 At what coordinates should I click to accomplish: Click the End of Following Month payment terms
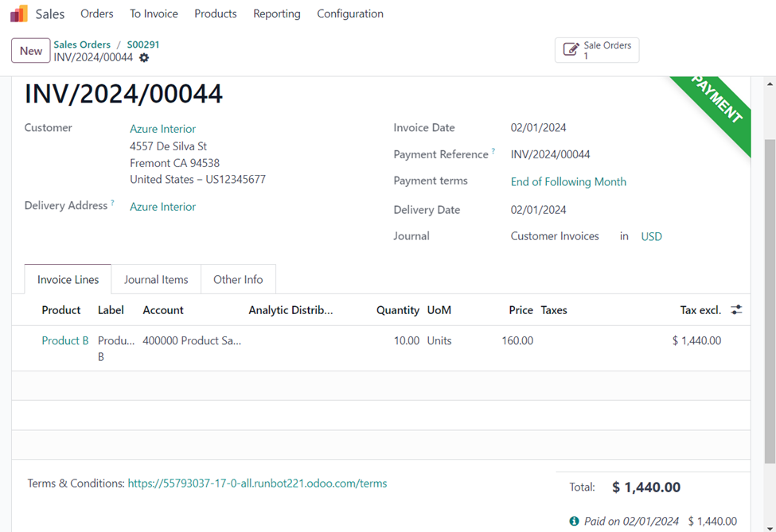tap(568, 182)
